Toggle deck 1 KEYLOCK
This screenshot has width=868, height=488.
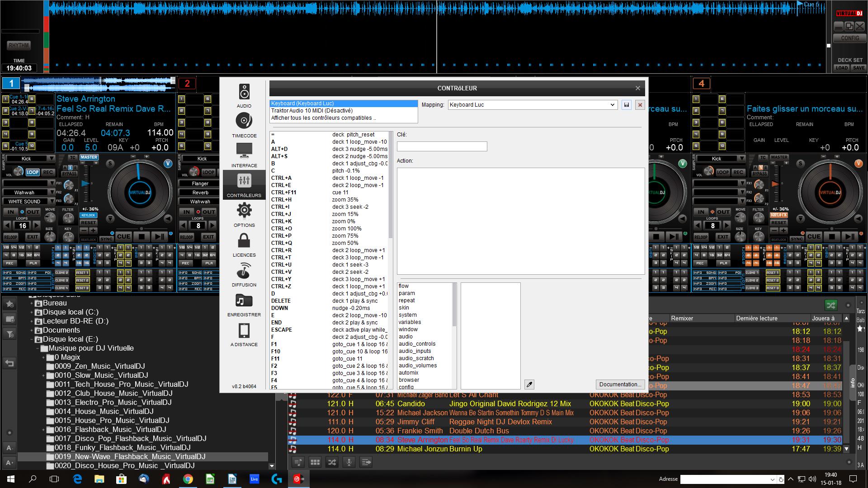(x=89, y=216)
